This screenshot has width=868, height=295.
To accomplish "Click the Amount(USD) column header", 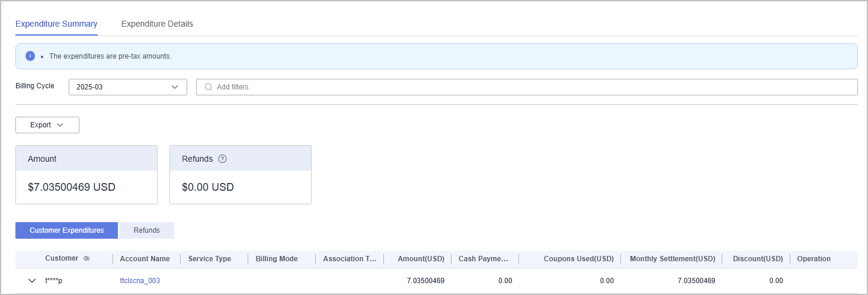I will point(421,259).
